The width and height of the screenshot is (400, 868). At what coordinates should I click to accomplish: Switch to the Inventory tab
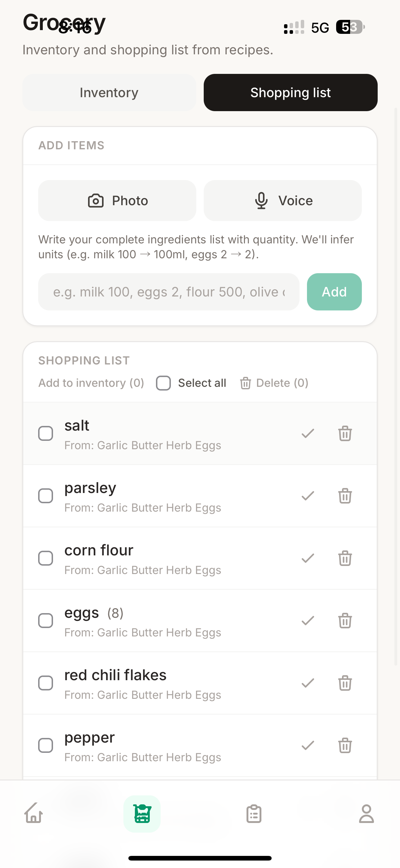(x=109, y=93)
